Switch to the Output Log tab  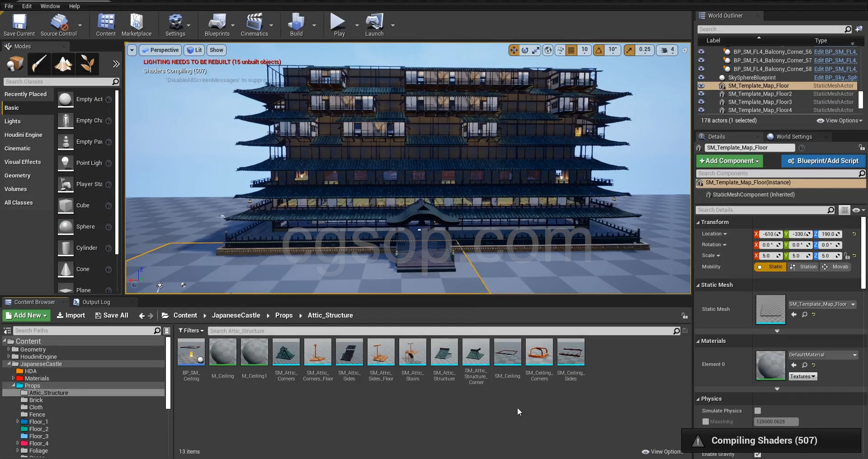tap(96, 302)
